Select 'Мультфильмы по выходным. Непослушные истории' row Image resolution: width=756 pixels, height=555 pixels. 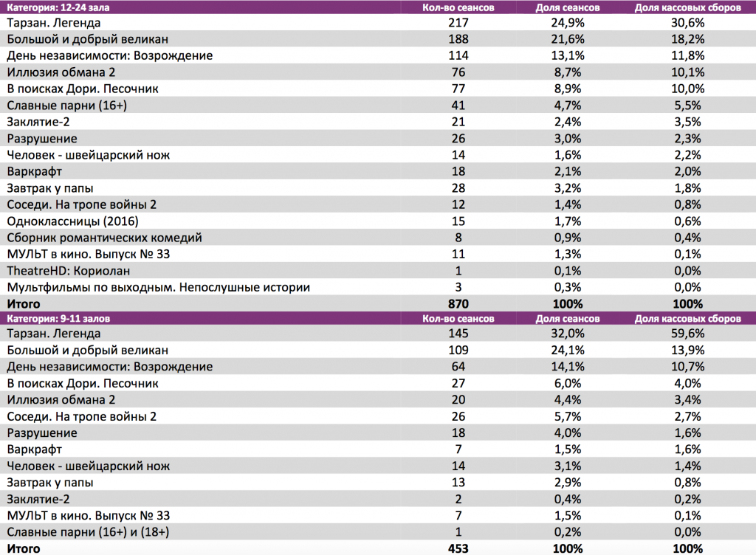(158, 287)
